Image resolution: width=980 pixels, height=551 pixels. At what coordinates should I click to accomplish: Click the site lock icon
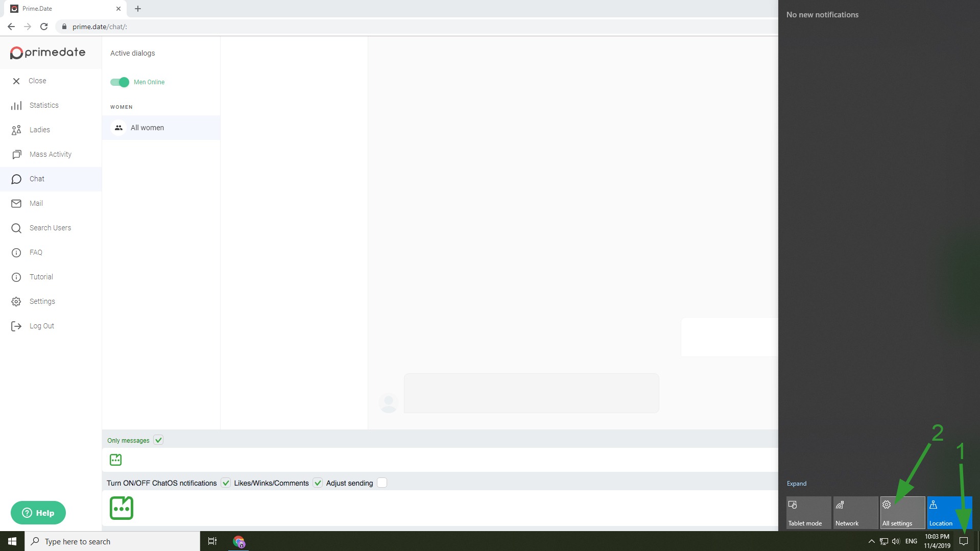pos(64,27)
